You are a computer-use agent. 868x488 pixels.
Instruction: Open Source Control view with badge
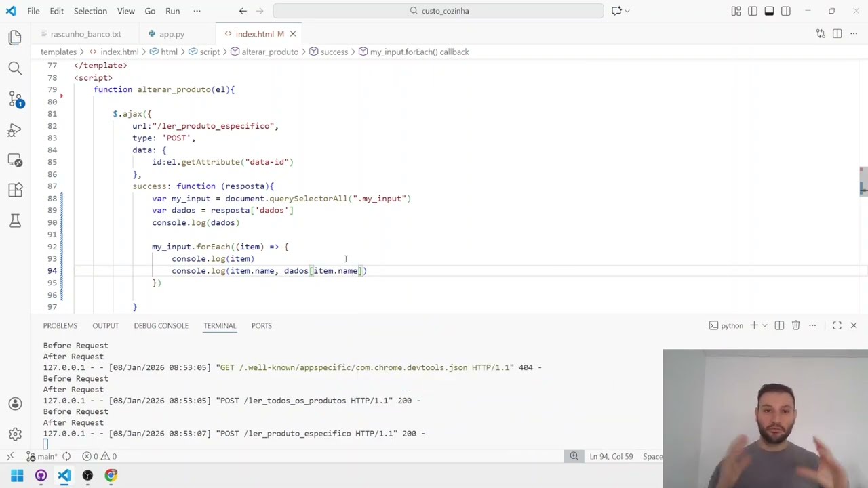(15, 99)
